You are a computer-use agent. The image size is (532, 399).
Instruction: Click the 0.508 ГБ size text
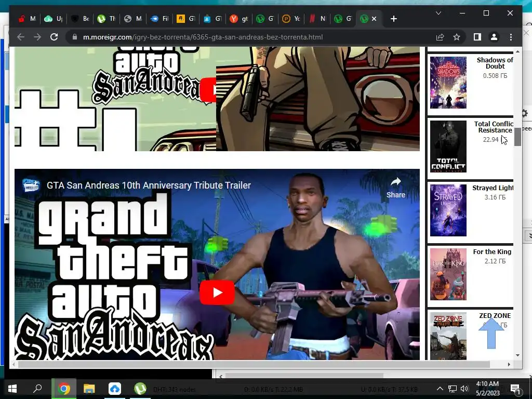[495, 76]
